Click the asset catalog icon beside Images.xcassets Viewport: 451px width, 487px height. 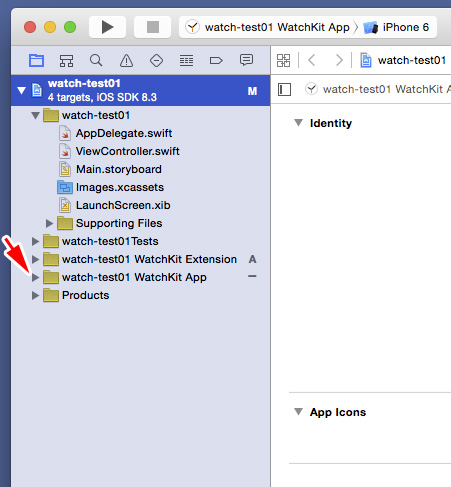(x=65, y=187)
